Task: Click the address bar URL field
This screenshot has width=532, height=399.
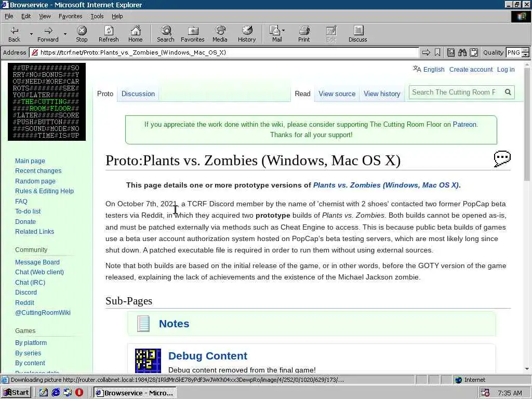Action: (224, 52)
